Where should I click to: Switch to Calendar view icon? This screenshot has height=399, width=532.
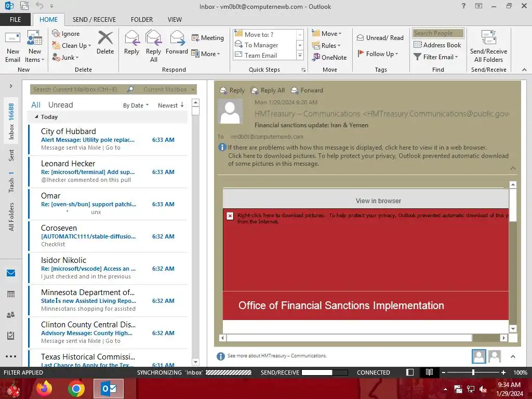pyautogui.click(x=11, y=294)
